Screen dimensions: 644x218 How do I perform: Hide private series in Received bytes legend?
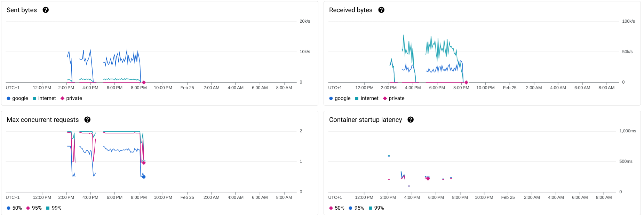[394, 99]
